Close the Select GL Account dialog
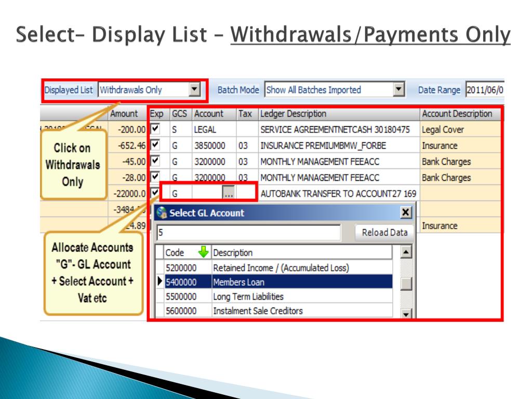The width and height of the screenshot is (532, 399). (405, 212)
